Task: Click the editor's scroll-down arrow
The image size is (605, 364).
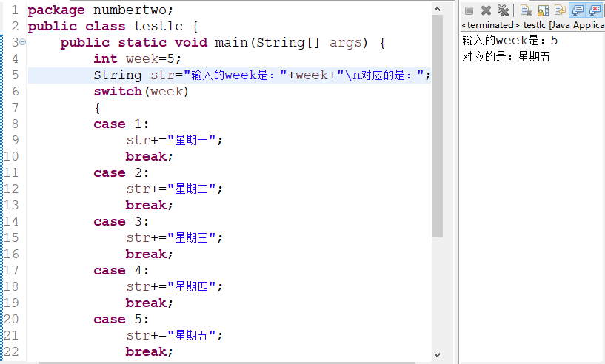Action: click(x=437, y=354)
